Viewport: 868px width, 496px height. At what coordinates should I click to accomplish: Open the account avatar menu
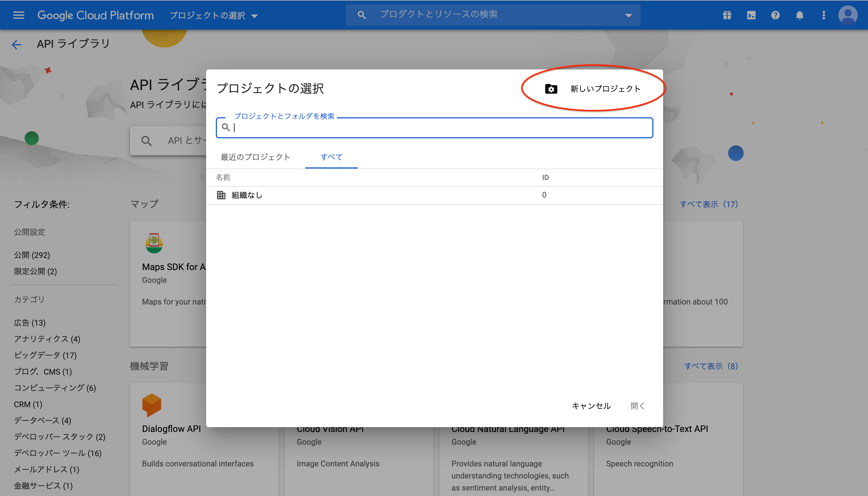pyautogui.click(x=848, y=14)
